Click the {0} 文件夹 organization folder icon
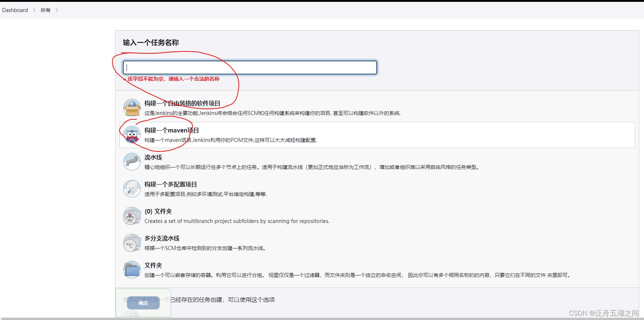The image size is (644, 320). coord(132,216)
